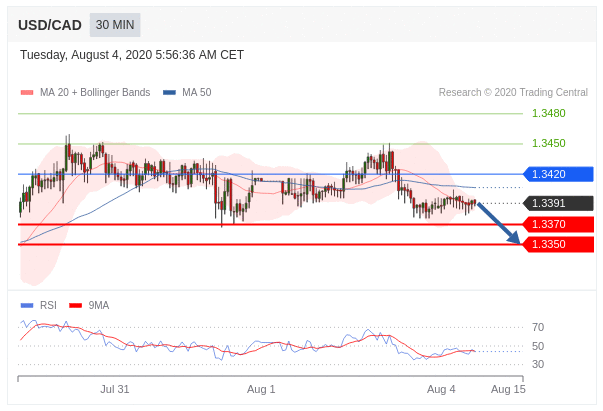This screenshot has height=411, width=603.
Task: Click the red 1.3370 support price tag
Action: click(558, 224)
